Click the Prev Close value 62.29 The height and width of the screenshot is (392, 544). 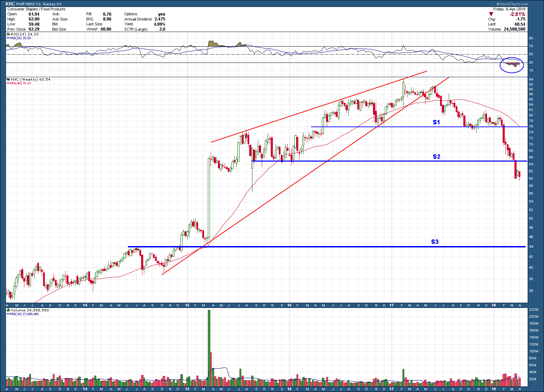coord(34,29)
